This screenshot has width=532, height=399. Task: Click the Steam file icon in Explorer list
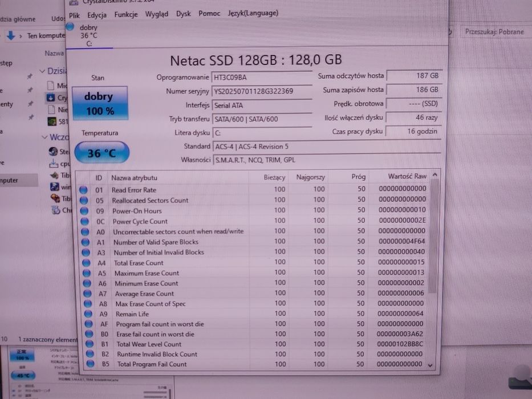pos(53,151)
